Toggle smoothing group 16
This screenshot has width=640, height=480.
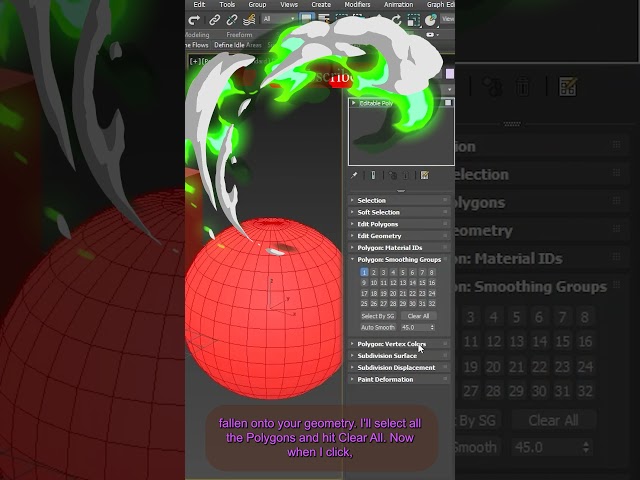click(x=432, y=283)
